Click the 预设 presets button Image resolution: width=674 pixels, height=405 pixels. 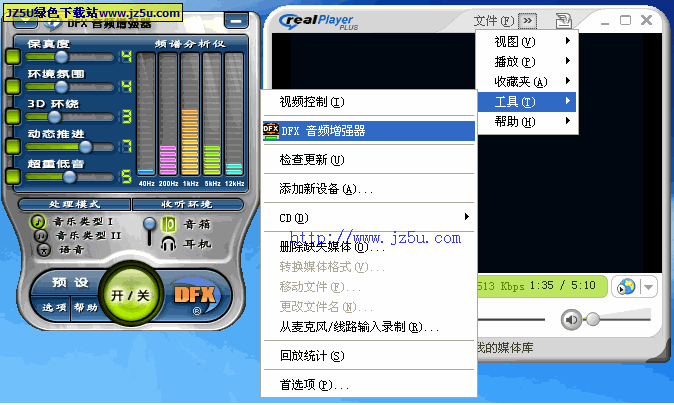pyautogui.click(x=70, y=282)
